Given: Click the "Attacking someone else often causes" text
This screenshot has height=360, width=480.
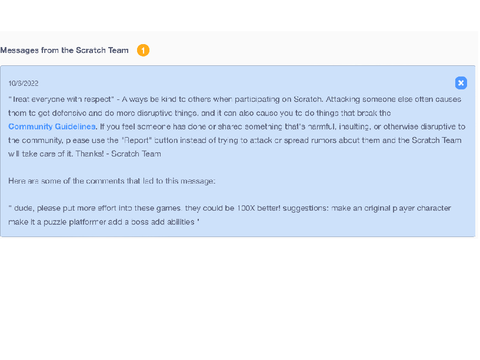Looking at the screenshot, I should [394, 99].
